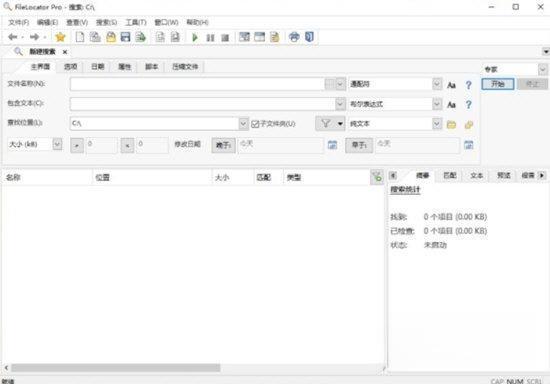Toggle Aa case option for file name

click(451, 85)
